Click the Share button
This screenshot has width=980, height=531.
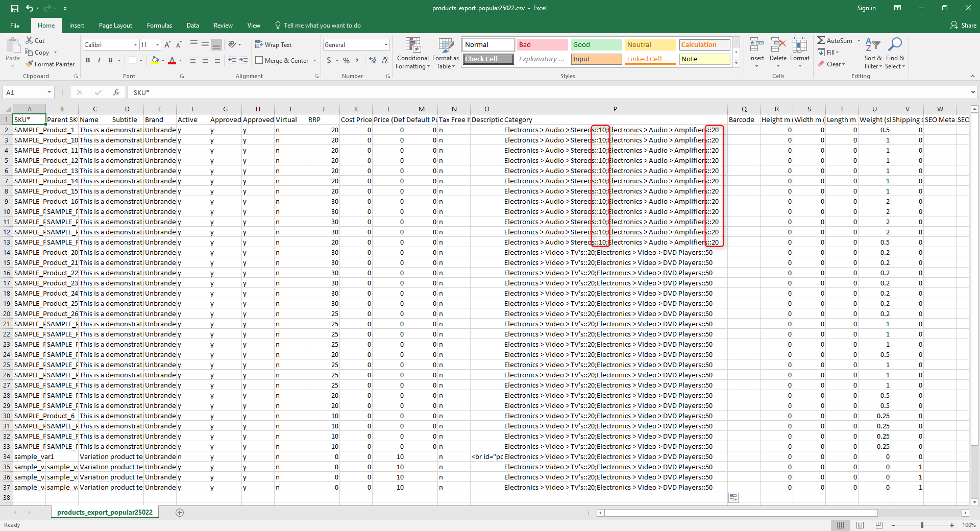(x=963, y=26)
